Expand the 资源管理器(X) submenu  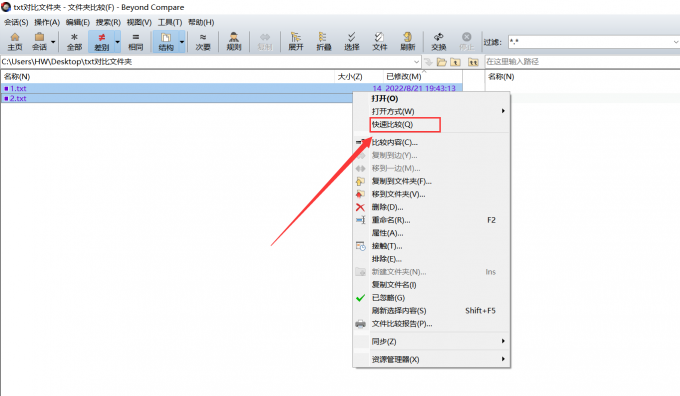[x=431, y=360]
